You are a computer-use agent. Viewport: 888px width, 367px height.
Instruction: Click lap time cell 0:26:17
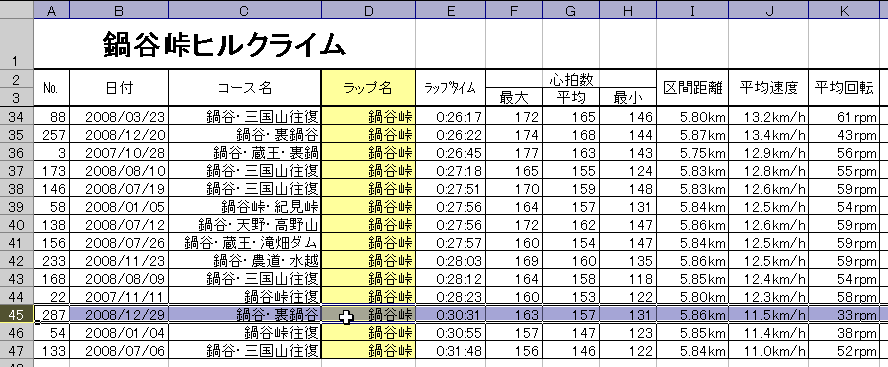coord(451,117)
